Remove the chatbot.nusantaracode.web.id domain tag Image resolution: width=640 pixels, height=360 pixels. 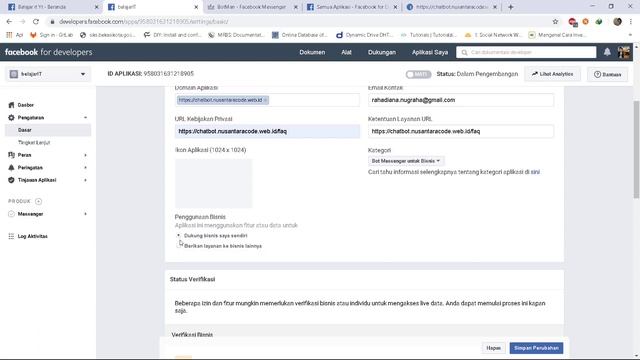pos(265,100)
